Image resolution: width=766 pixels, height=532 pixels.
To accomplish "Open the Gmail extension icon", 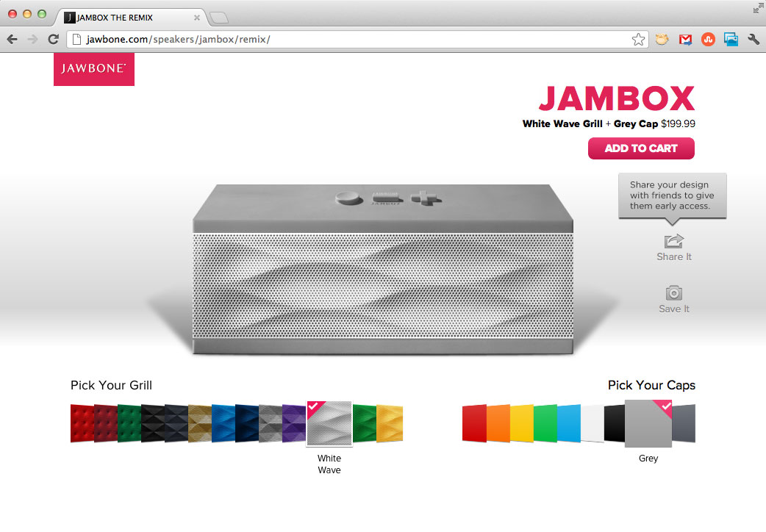I will 685,40.
